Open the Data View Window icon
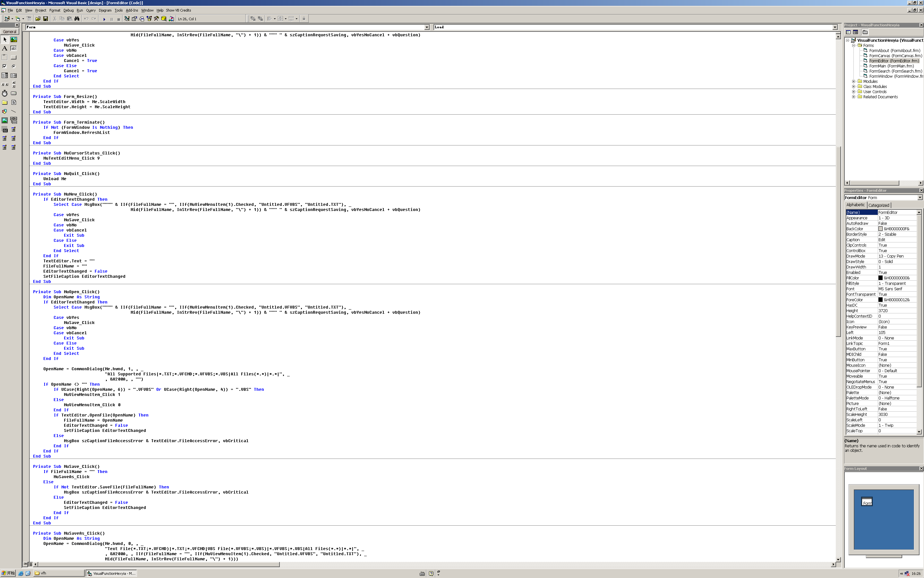The image size is (924, 578). tap(164, 19)
